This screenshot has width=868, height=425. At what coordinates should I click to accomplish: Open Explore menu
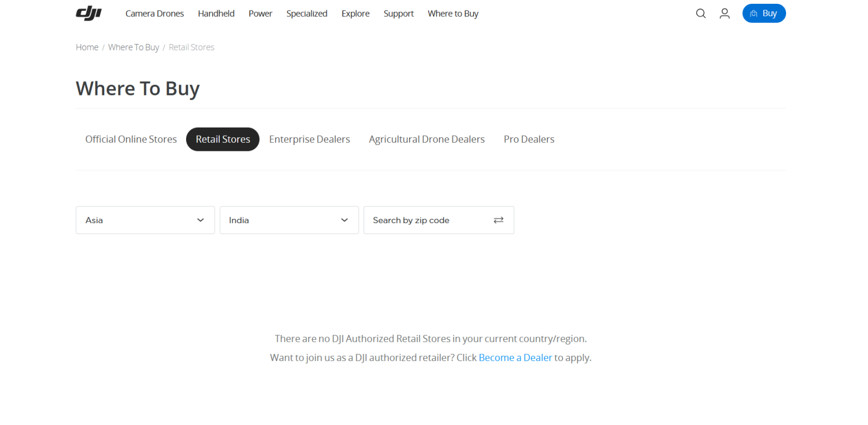pyautogui.click(x=355, y=14)
